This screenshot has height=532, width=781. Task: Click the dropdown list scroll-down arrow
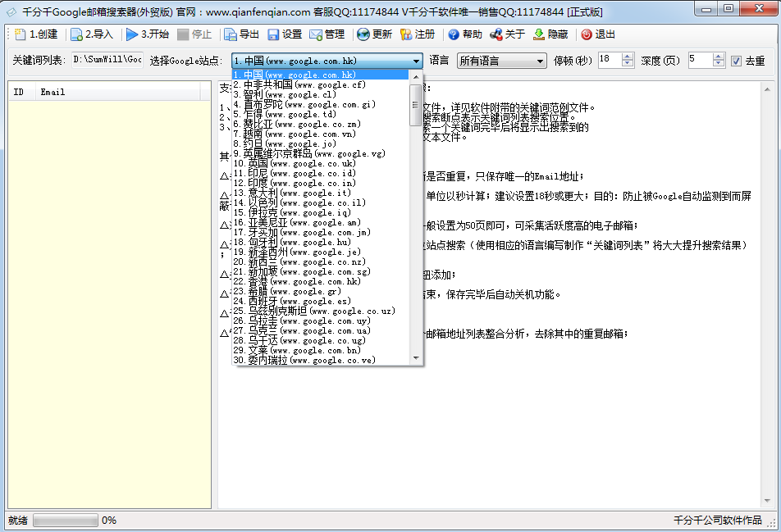(415, 358)
